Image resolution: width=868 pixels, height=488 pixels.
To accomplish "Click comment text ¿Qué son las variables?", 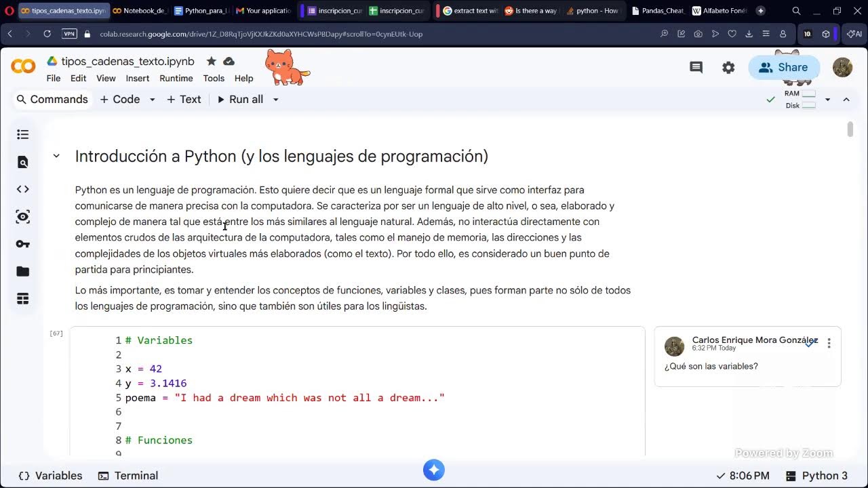I will pyautogui.click(x=711, y=366).
